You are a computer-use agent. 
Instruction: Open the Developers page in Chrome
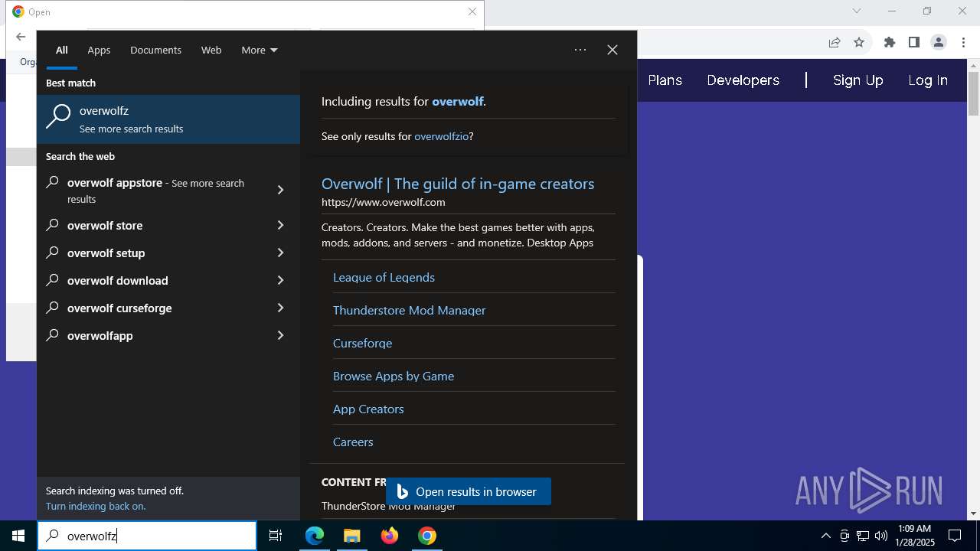pos(743,80)
